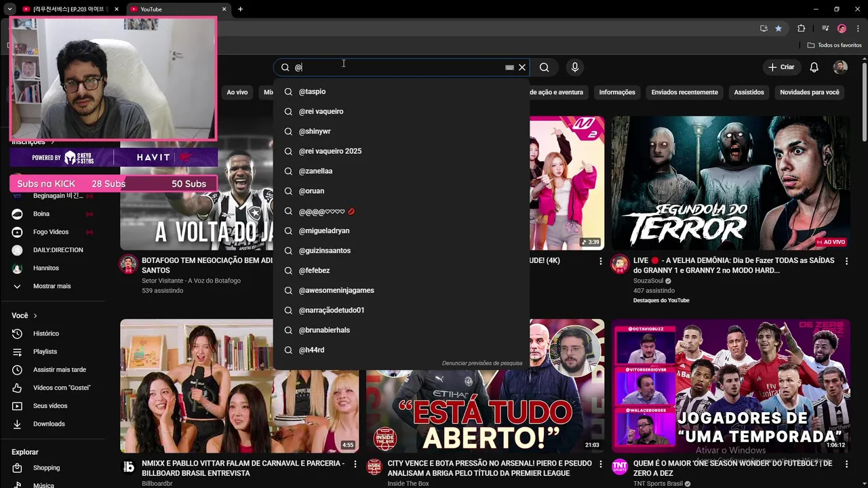Open the on-screen keyboard icon in search box

point(509,68)
